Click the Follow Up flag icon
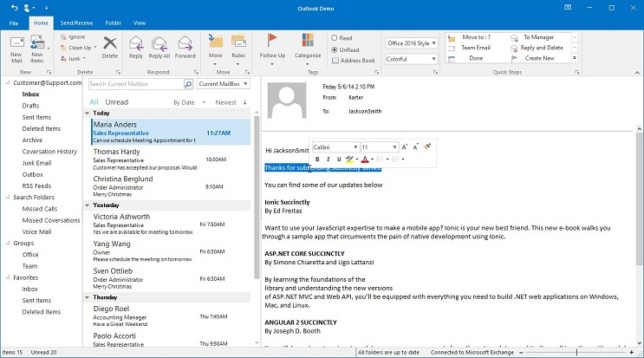Image resolution: width=644 pixels, height=358 pixels. coord(272,41)
